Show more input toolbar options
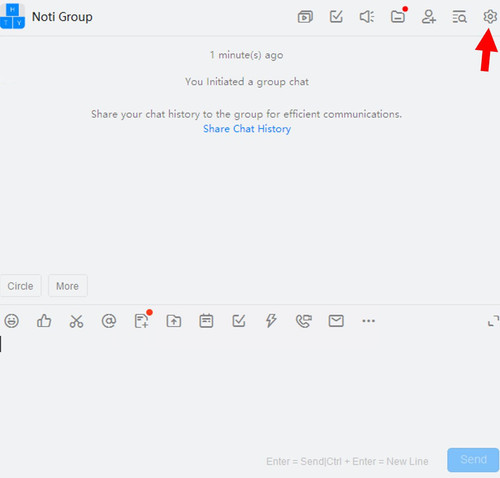The width and height of the screenshot is (500, 478). tap(368, 321)
